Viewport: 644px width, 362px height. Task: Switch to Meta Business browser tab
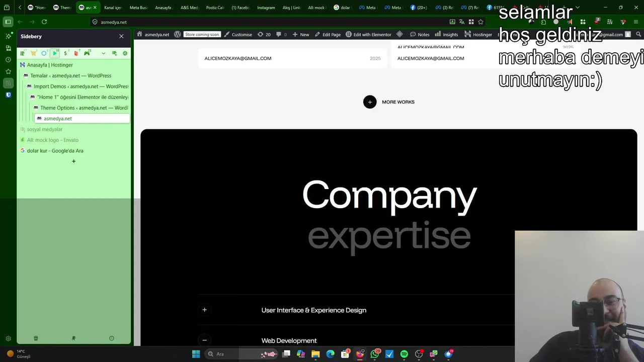tap(138, 8)
